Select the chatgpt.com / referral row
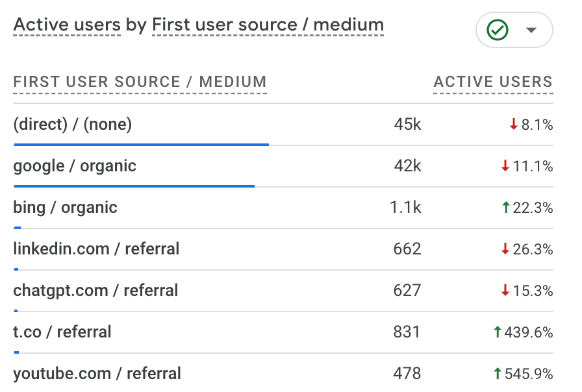Viewport: 582px width, 392px height. coord(95,290)
